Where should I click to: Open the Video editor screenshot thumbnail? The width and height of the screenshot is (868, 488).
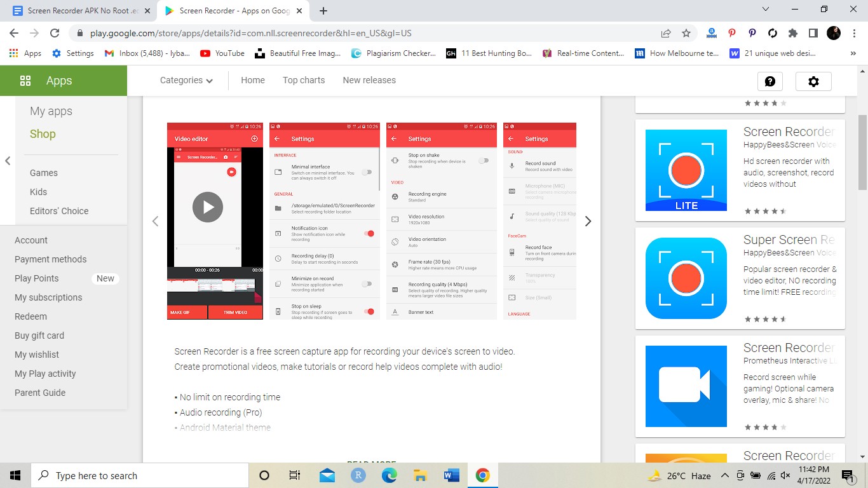[215, 220]
